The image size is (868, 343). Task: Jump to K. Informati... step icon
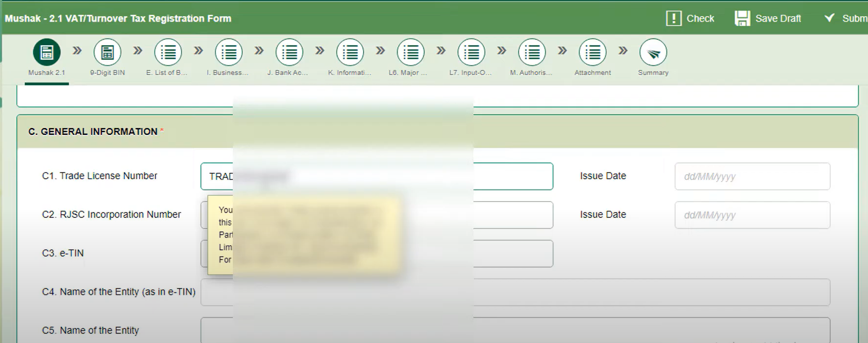[350, 52]
